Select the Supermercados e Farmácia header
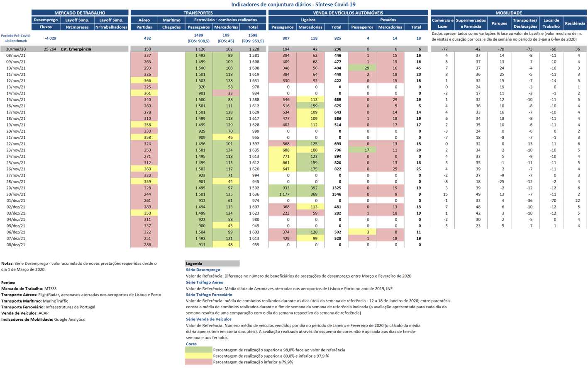588x368 pixels. [x=471, y=23]
